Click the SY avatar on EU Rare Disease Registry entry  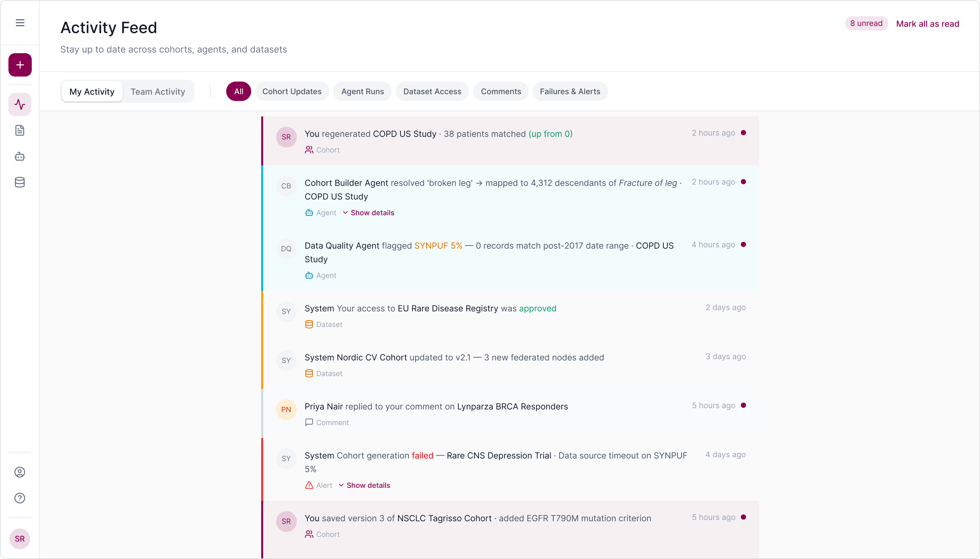pyautogui.click(x=286, y=312)
